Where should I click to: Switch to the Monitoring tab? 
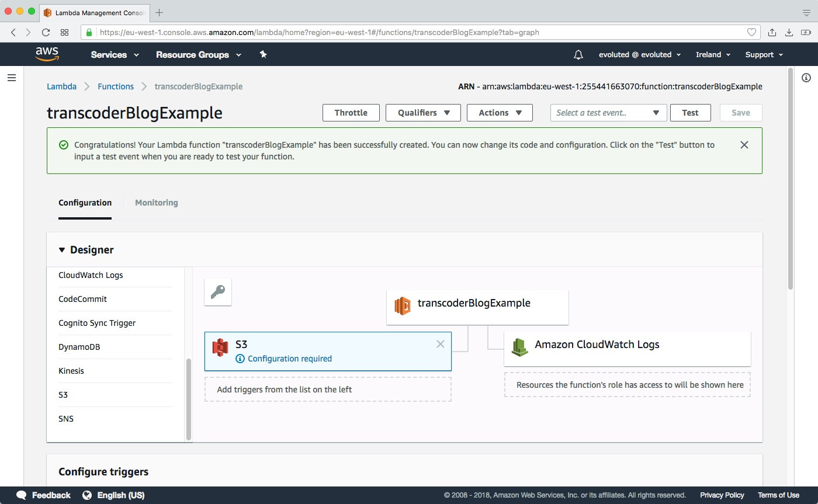click(x=156, y=203)
